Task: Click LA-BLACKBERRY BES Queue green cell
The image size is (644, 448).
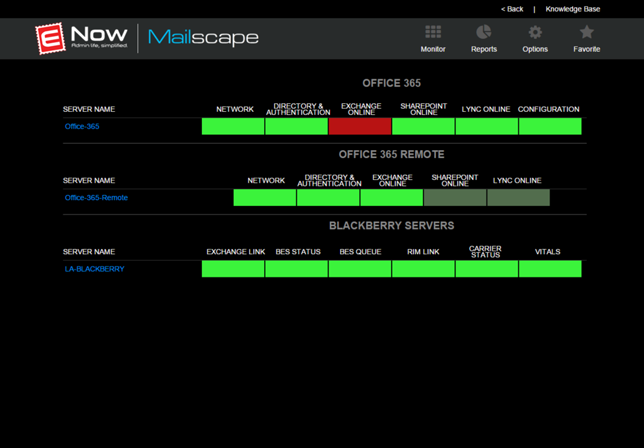Action: (360, 269)
